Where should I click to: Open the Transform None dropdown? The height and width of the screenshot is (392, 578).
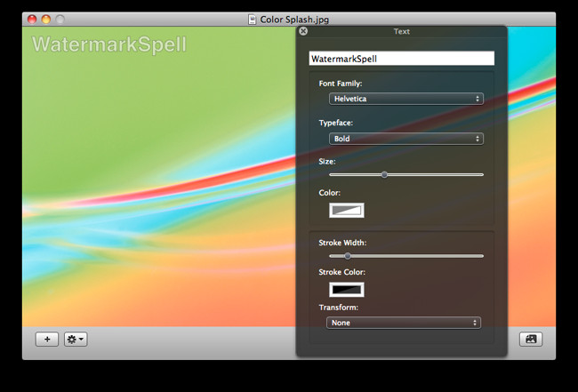tap(404, 323)
